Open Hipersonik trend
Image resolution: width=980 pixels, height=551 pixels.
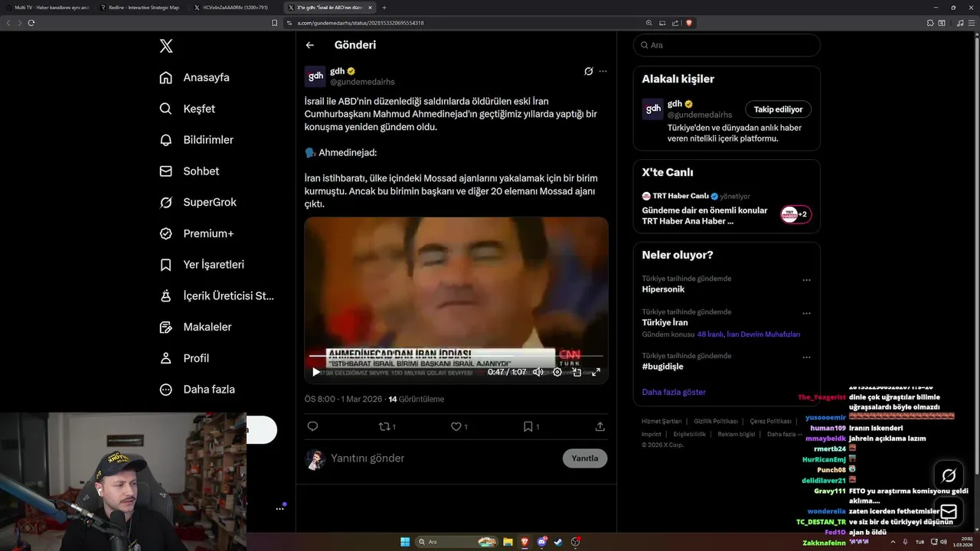[663, 289]
